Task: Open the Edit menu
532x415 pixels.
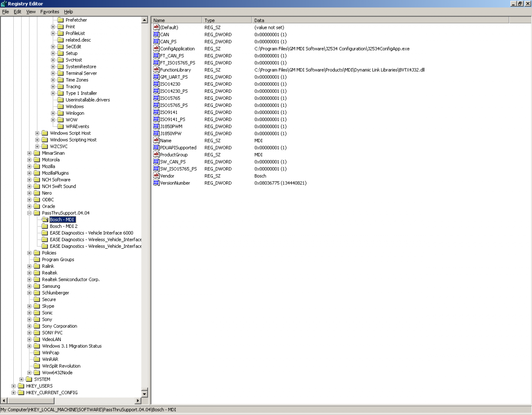Action: (x=17, y=12)
